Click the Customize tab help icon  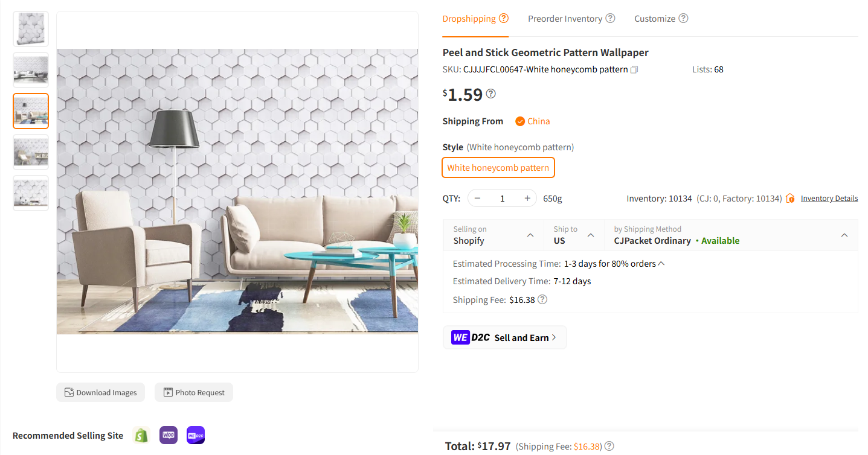683,18
